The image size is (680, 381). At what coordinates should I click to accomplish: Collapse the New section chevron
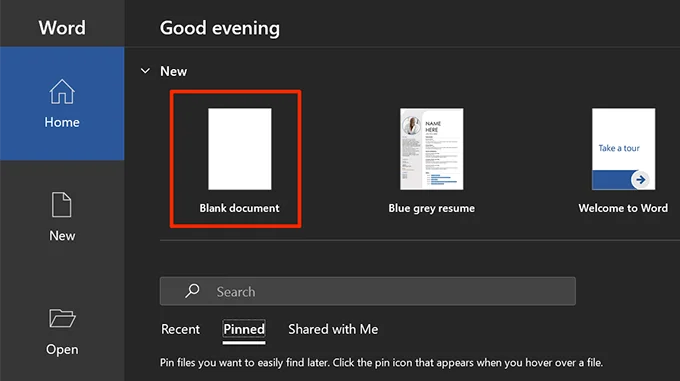point(145,71)
